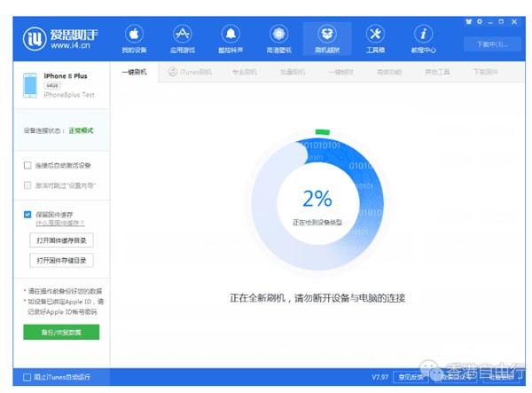
Task: Open the settings gear in title bar
Action: [480, 21]
